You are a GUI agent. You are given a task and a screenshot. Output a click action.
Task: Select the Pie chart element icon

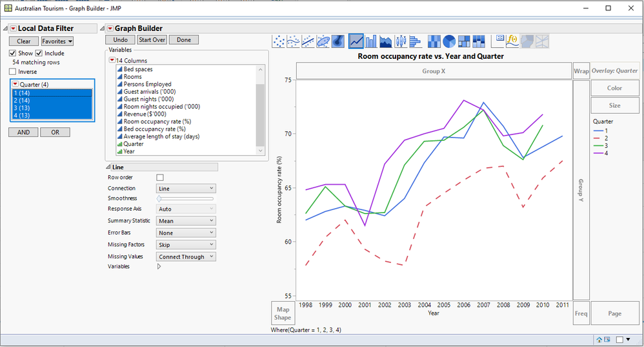[449, 41]
